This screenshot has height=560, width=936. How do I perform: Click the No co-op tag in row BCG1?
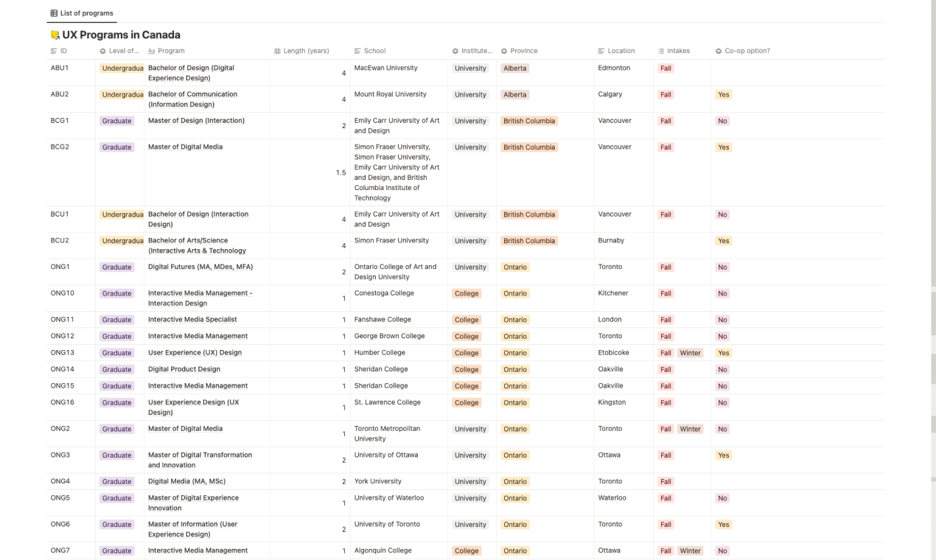pos(722,121)
